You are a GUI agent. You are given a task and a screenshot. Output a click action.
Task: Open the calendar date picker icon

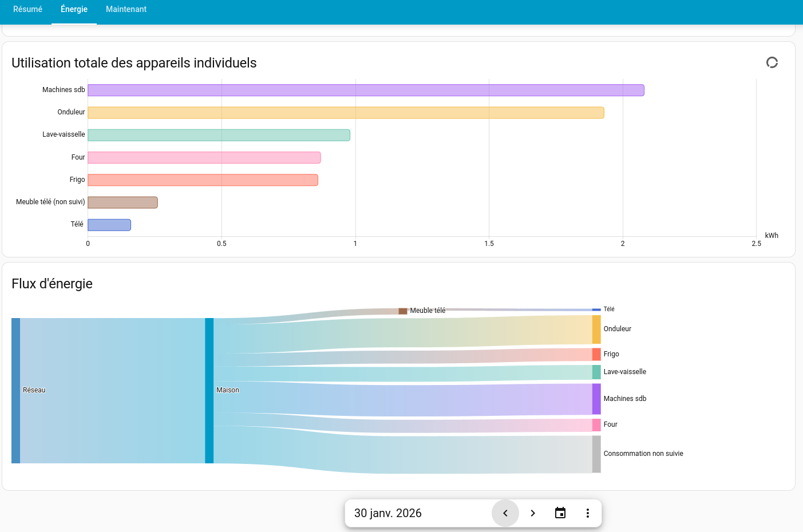pos(560,513)
